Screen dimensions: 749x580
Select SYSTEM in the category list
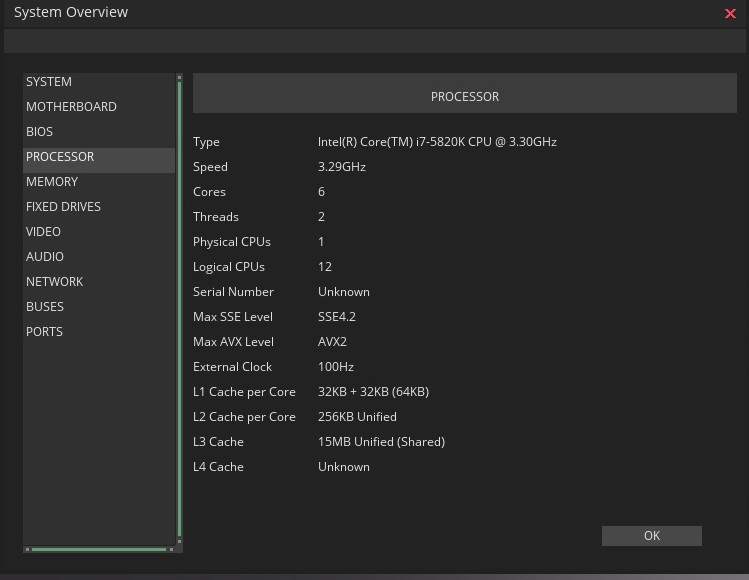pyautogui.click(x=99, y=82)
